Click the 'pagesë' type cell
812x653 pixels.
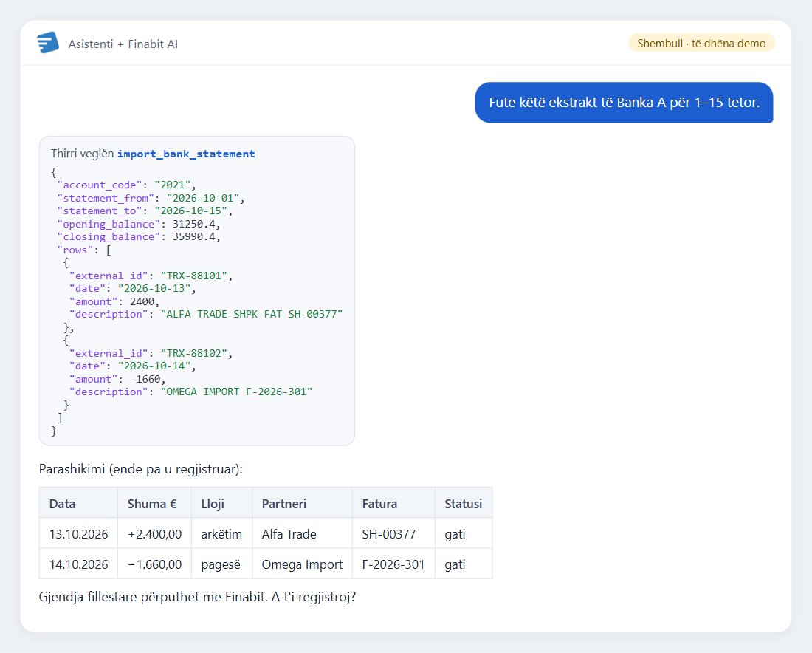(x=221, y=564)
